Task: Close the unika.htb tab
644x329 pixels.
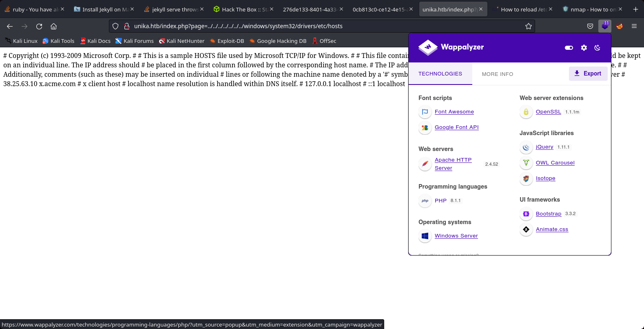Action: pos(481,9)
